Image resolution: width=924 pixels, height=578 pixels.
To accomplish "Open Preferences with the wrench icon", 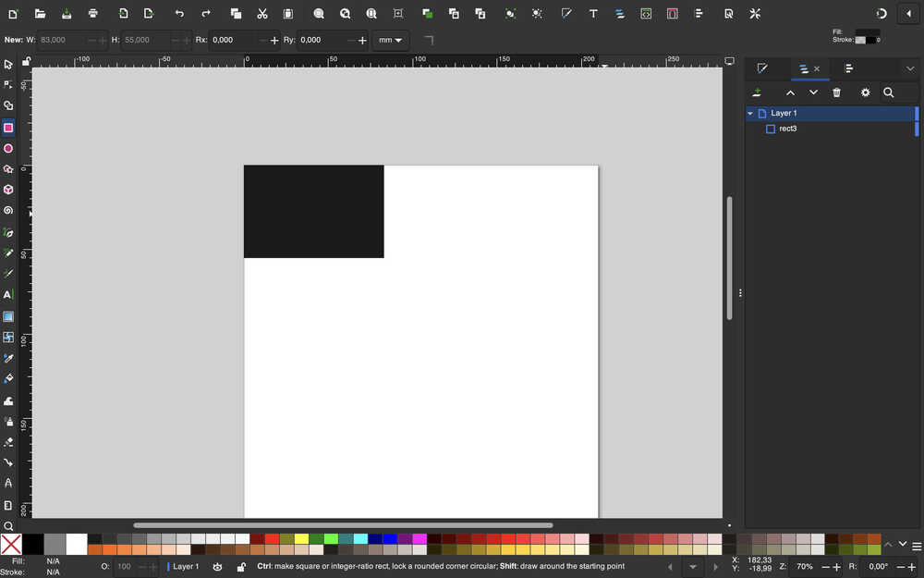I will [x=755, y=14].
